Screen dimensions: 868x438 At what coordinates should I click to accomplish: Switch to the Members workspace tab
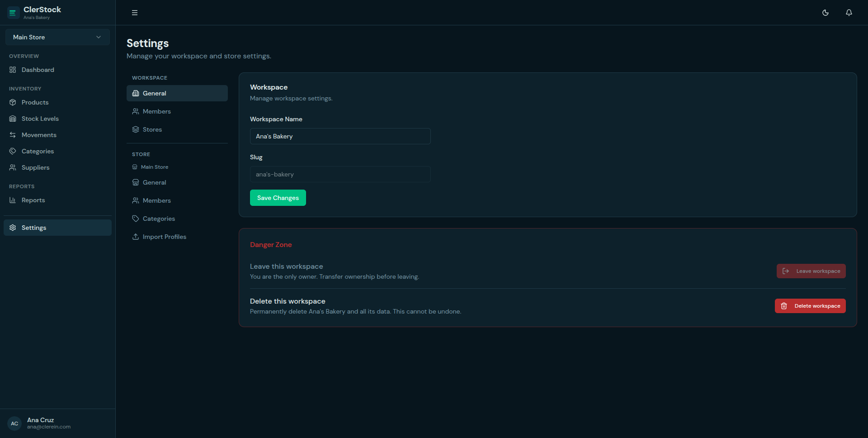point(156,111)
